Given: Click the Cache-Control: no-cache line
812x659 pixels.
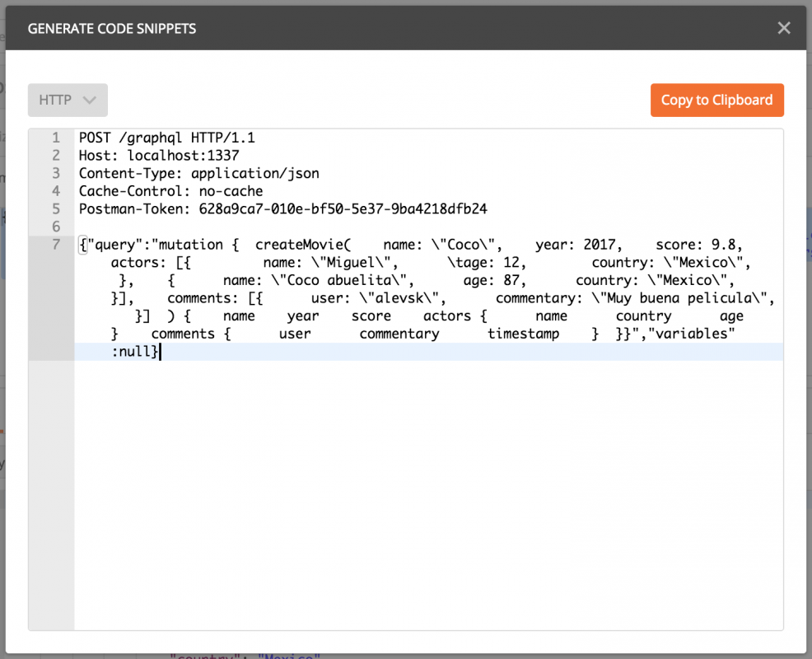Looking at the screenshot, I should coord(170,191).
